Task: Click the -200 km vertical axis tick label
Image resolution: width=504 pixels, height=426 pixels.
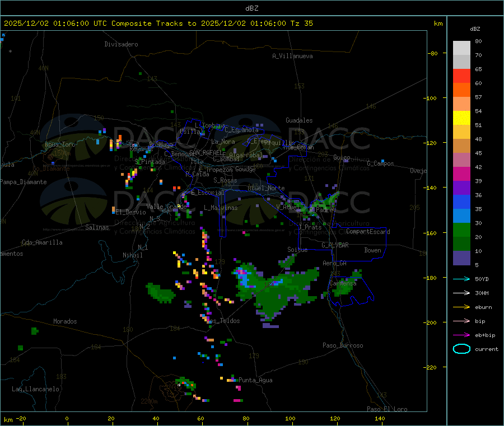Action: 431,322
